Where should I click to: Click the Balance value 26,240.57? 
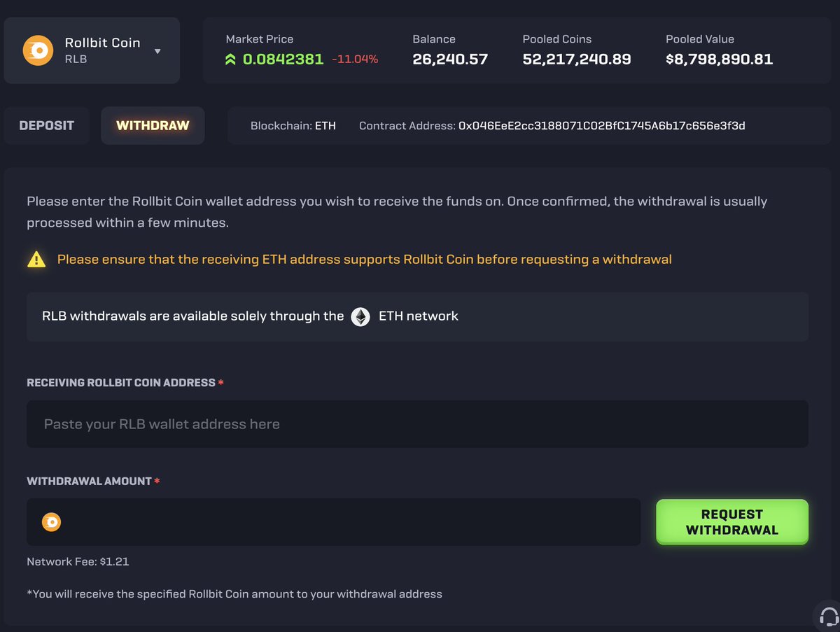point(450,59)
